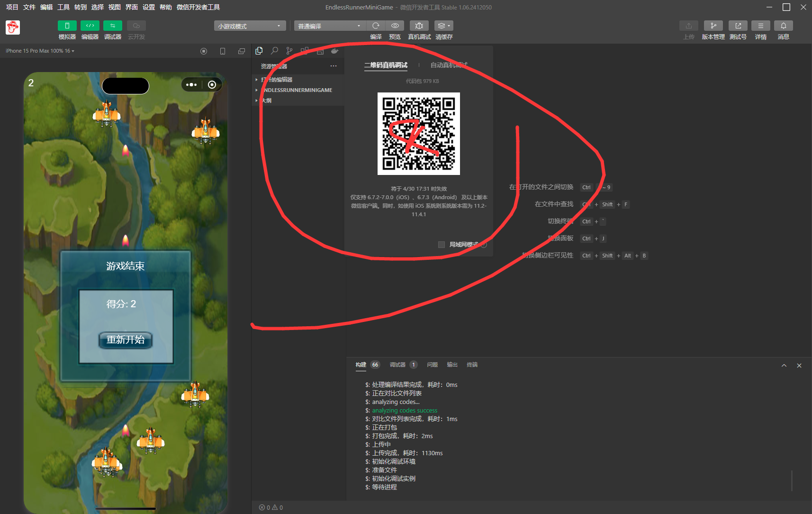Click the 得分: 2 score text

point(121,304)
